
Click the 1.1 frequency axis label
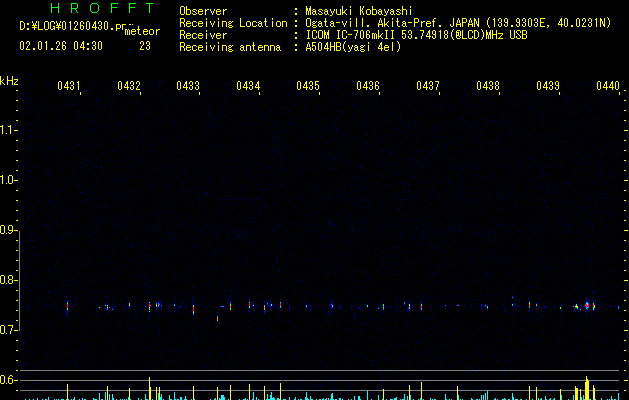(x=8, y=130)
